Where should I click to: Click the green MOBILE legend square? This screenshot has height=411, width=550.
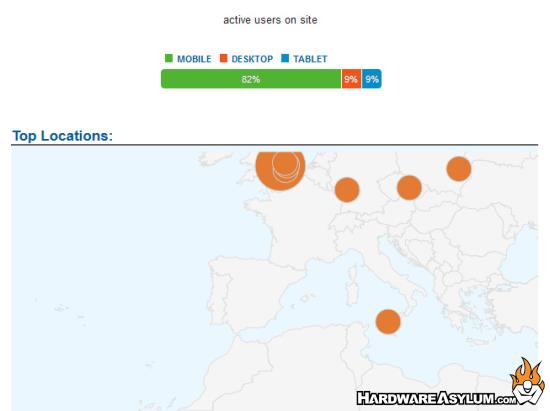coord(169,58)
